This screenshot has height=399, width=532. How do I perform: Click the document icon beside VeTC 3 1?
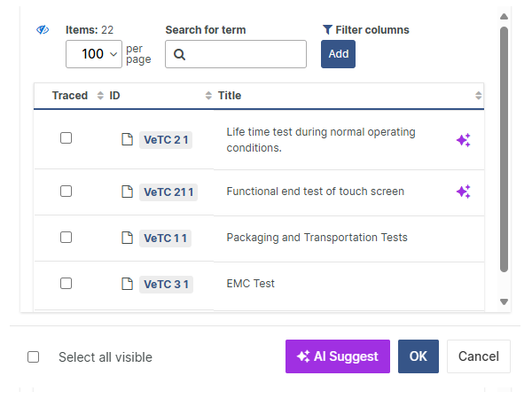click(x=127, y=284)
